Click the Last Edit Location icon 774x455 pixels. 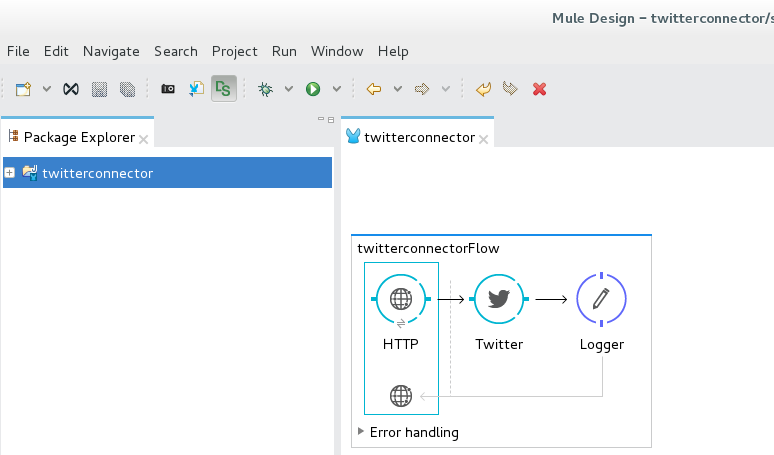tap(484, 89)
